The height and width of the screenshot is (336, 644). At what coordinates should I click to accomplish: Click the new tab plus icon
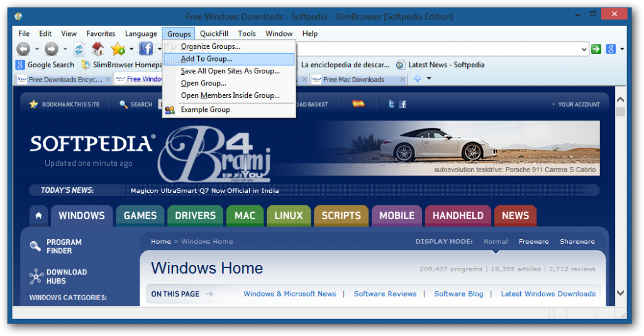point(418,79)
